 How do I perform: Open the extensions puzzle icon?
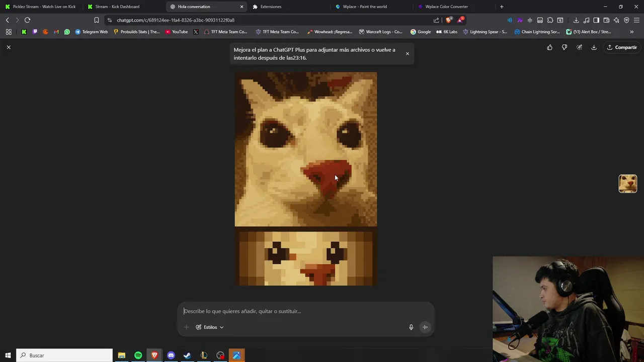550,20
